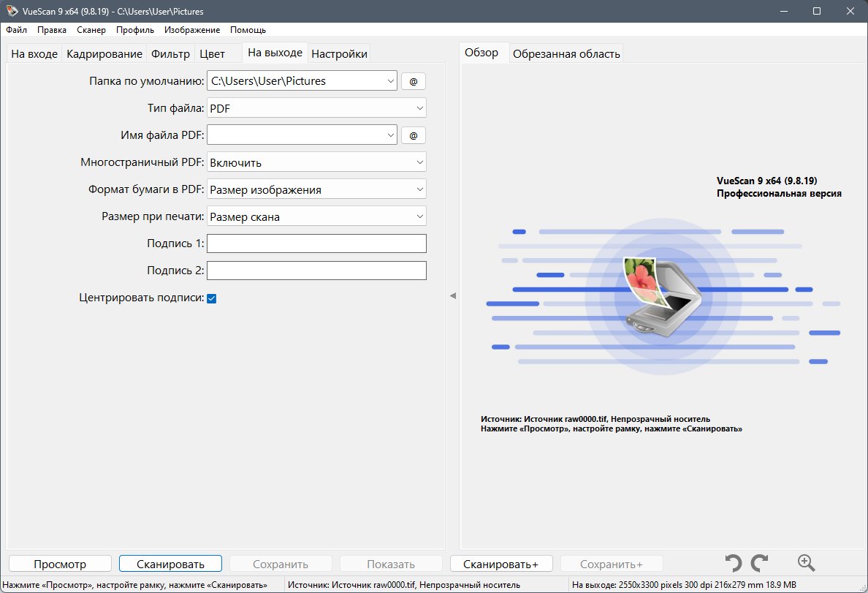
Task: Click the VueScan icon in title bar
Action: coord(11,11)
